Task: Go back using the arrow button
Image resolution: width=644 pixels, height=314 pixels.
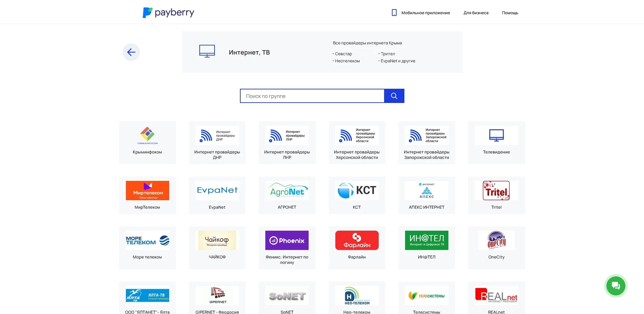Action: click(131, 52)
